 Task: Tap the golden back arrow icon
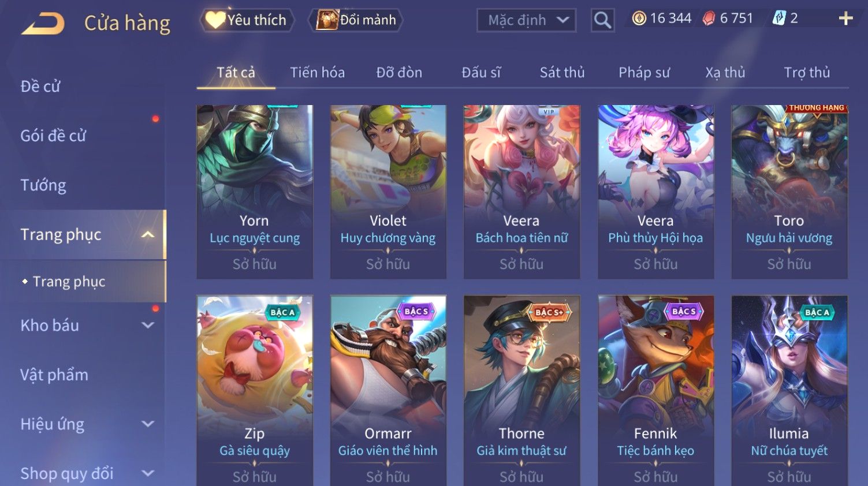pos(43,24)
